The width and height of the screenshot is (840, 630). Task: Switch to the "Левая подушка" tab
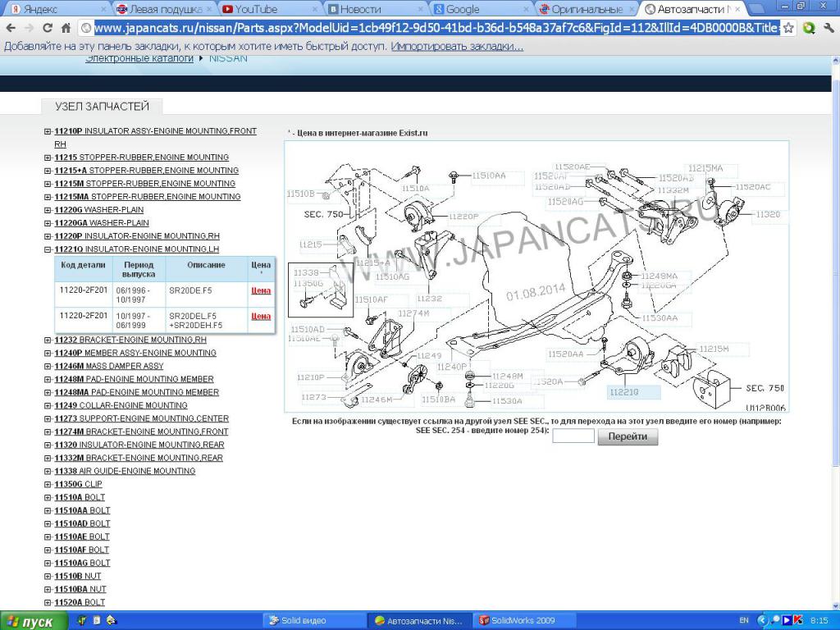[162, 8]
